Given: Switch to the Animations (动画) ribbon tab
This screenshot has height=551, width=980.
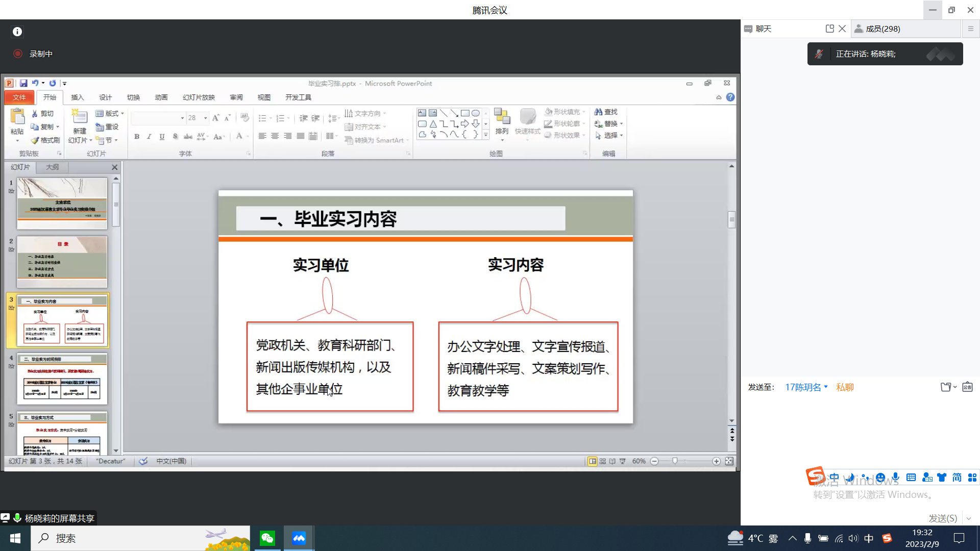Looking at the screenshot, I should point(161,97).
